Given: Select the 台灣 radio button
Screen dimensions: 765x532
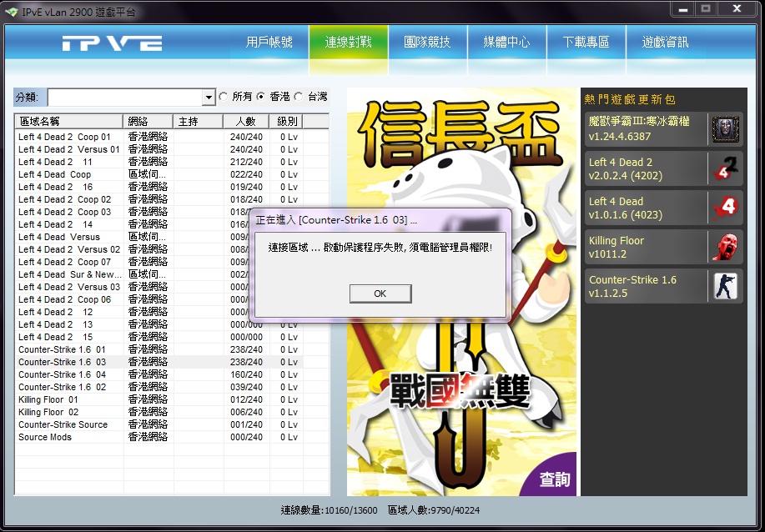Looking at the screenshot, I should (299, 97).
